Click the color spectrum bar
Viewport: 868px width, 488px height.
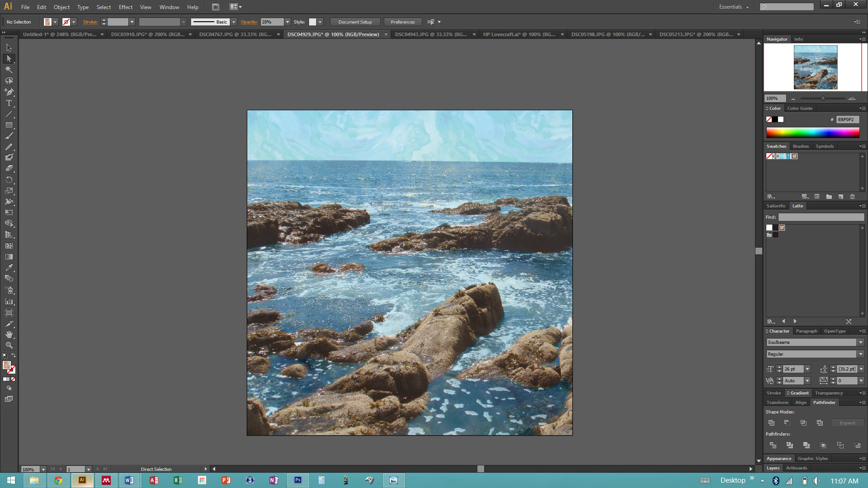[812, 132]
